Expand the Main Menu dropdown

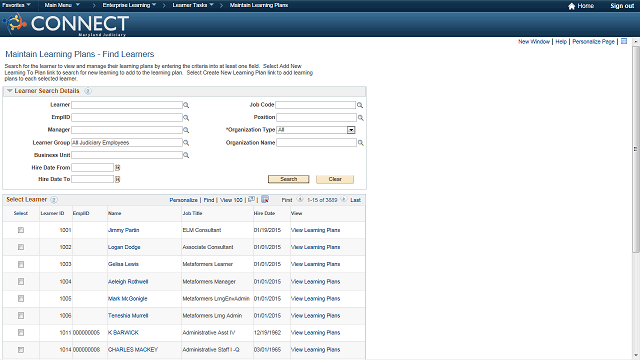(62, 5)
